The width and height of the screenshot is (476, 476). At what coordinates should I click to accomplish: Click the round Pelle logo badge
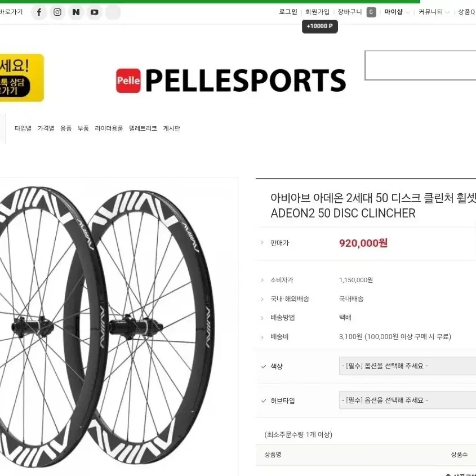128,80
